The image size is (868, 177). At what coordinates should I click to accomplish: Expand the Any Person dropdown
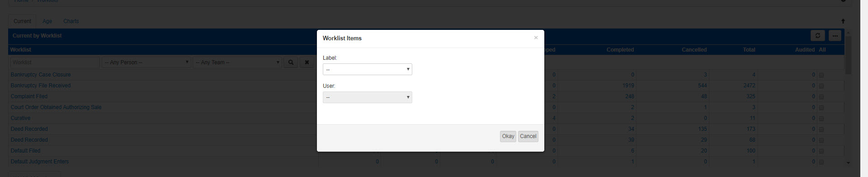click(146, 62)
